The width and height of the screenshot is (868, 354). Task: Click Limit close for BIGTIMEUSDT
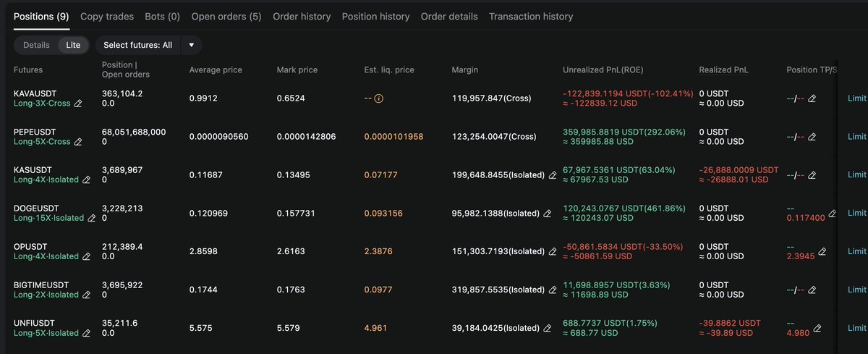coord(857,290)
